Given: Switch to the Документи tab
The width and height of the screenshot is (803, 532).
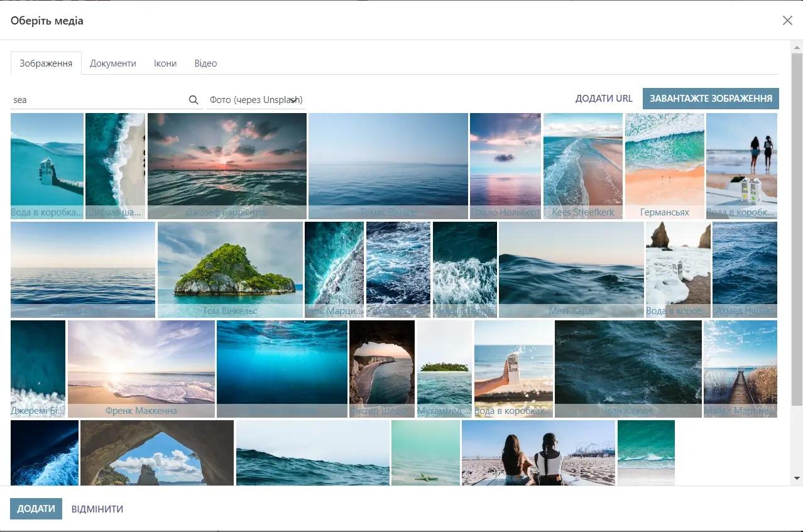Looking at the screenshot, I should click(113, 63).
